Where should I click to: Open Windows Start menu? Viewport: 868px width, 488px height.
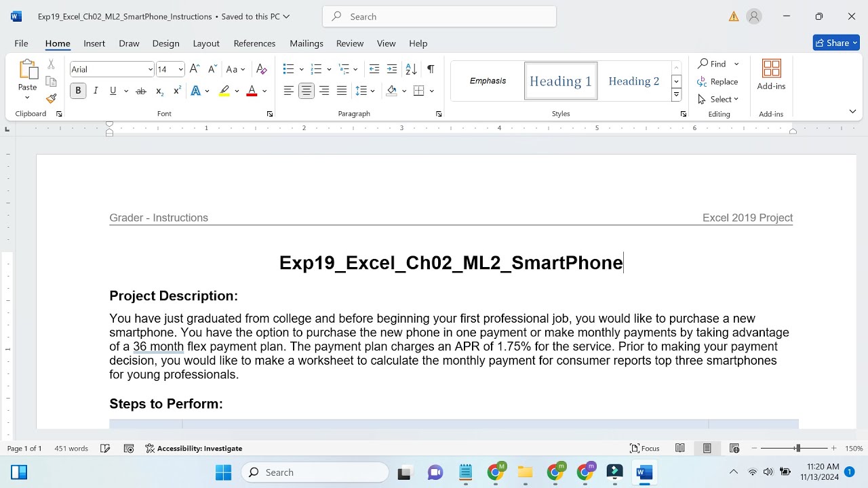223,472
